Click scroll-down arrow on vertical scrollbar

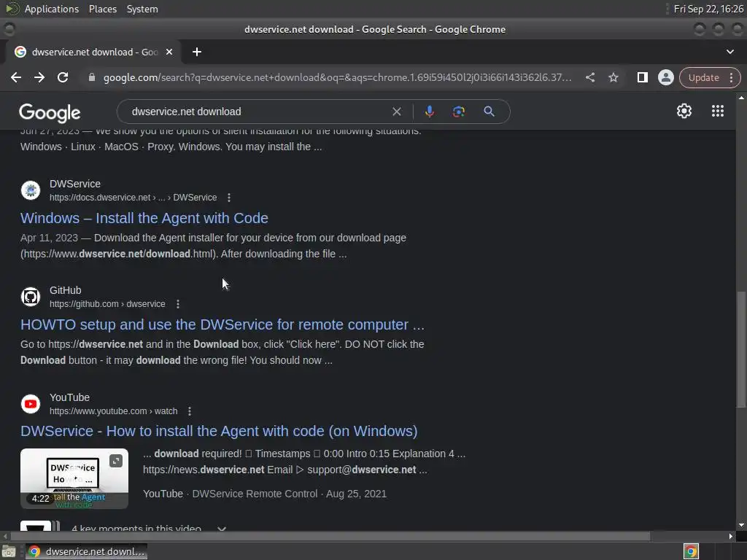click(x=741, y=525)
